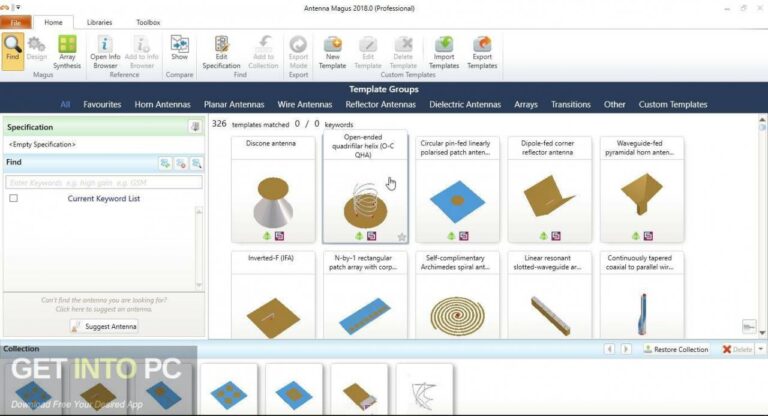This screenshot has height=416, width=768.
Task: Select Inverted-F (IFA) template
Action: pos(273,295)
